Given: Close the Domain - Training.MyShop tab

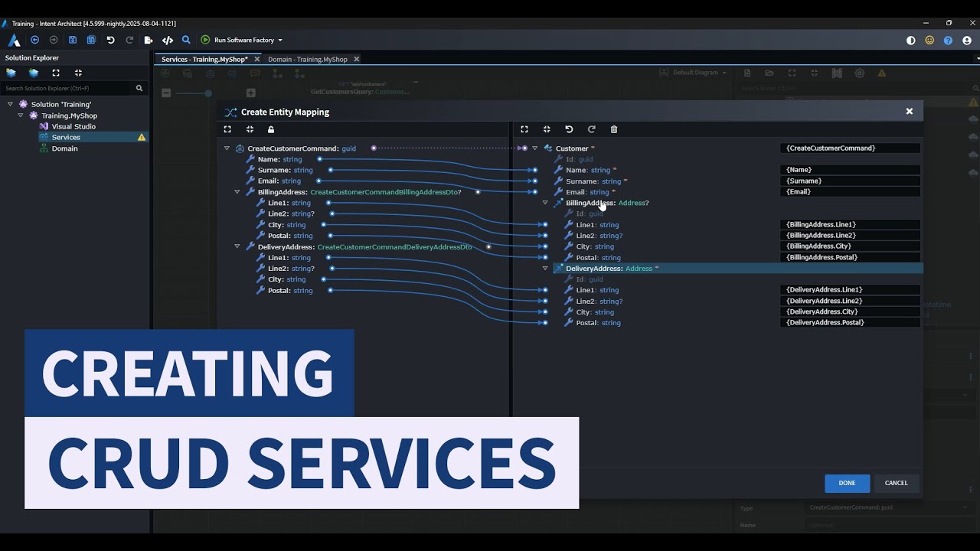Looking at the screenshot, I should pos(356,59).
